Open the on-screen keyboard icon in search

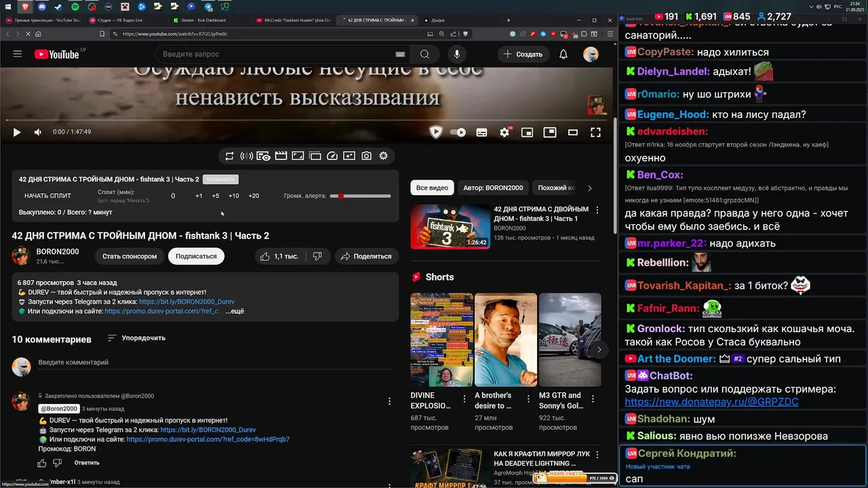(400, 54)
